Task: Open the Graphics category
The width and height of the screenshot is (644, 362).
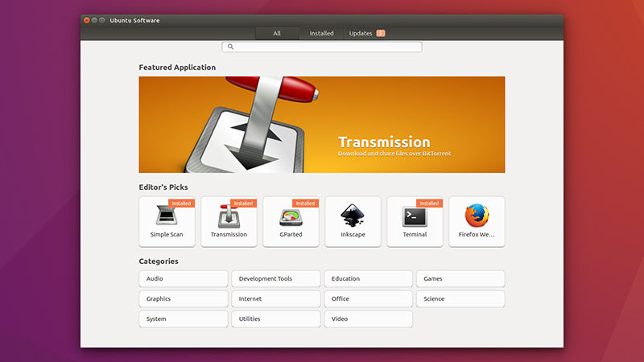Action: 184,299
